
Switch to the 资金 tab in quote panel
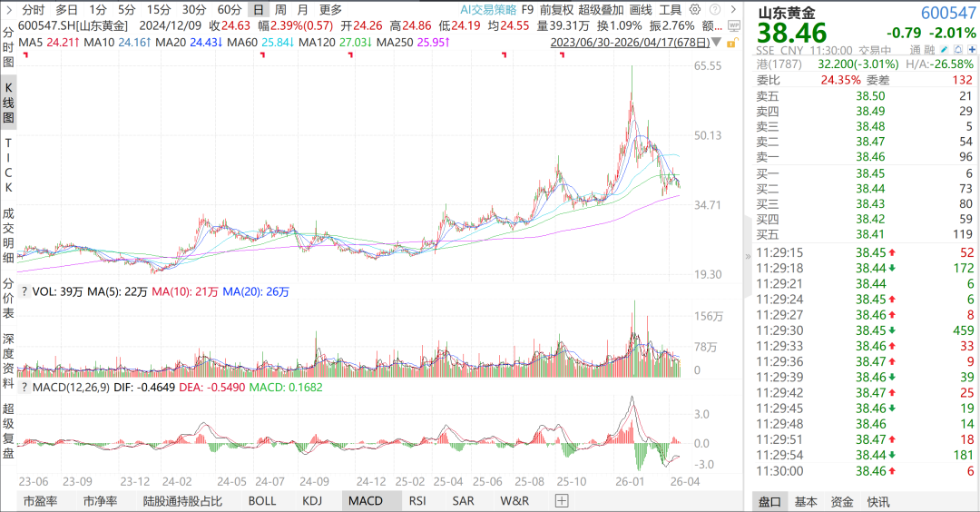[842, 501]
